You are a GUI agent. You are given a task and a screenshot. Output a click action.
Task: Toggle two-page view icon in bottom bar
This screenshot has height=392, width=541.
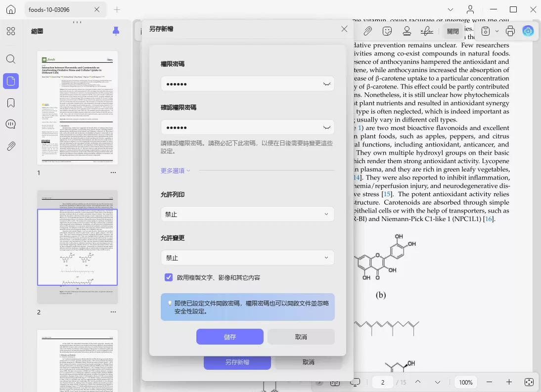(335, 383)
